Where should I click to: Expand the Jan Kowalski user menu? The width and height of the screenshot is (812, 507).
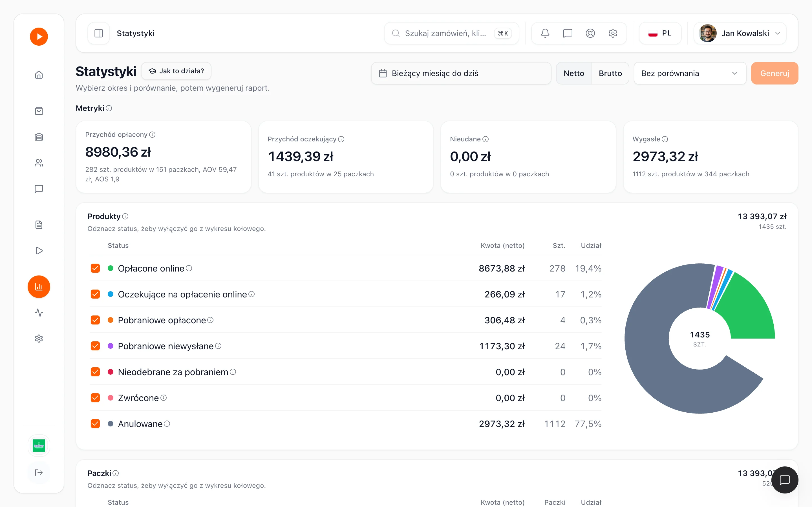[740, 33]
